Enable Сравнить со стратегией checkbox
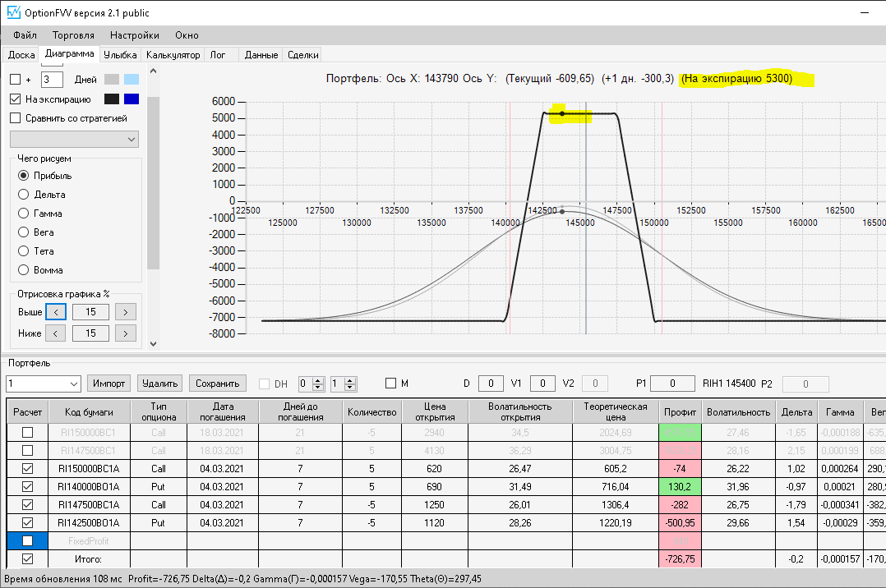The image size is (886, 588). pyautogui.click(x=15, y=118)
